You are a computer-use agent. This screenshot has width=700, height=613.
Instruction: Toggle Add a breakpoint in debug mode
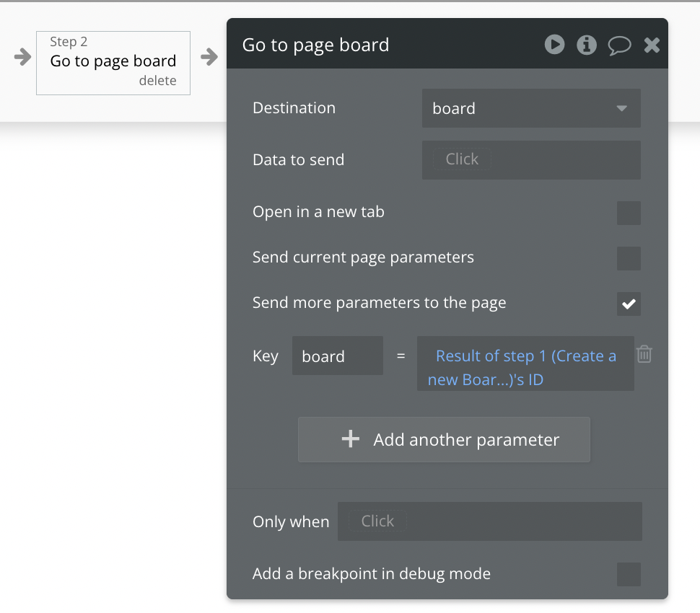[x=629, y=575]
